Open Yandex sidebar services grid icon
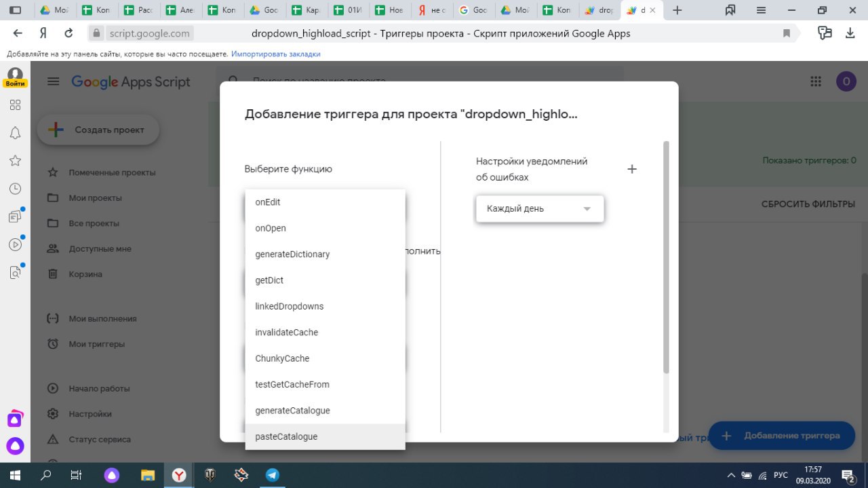Screen dimensions: 868x488 15,105
